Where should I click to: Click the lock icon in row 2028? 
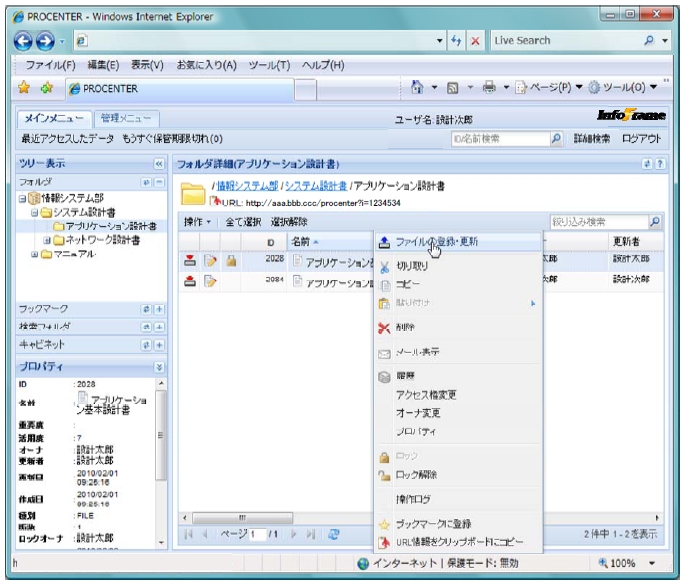click(231, 261)
